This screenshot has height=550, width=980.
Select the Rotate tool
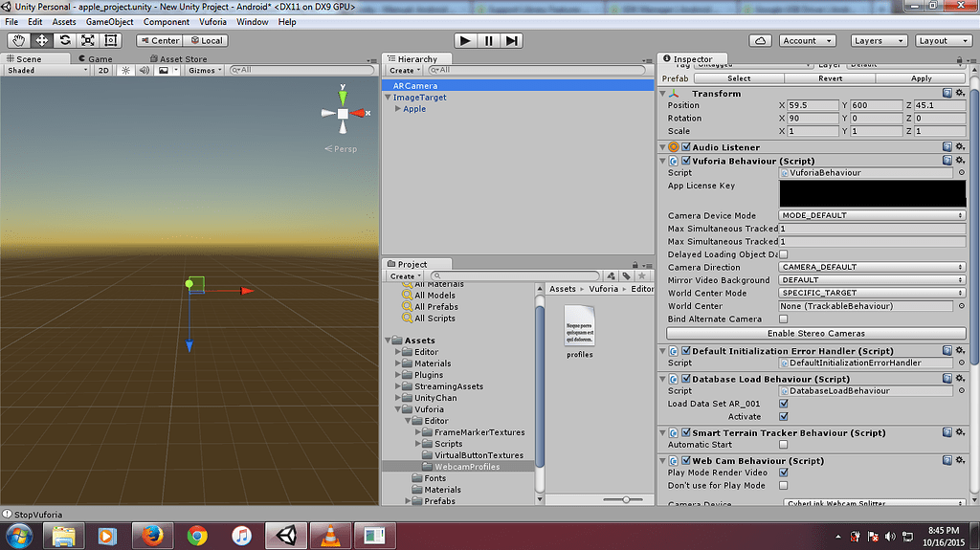tap(65, 40)
